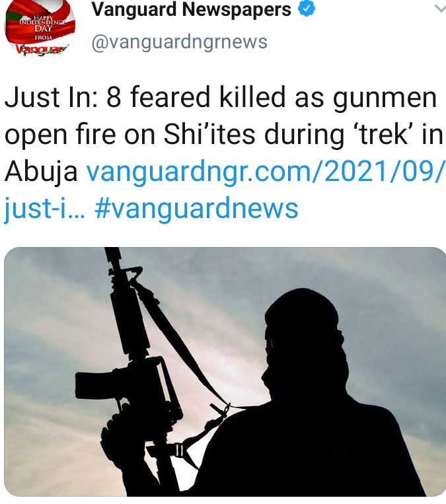Tap the Happy Independence Day banner in avatar
This screenshot has width=446, height=504.
42,28
